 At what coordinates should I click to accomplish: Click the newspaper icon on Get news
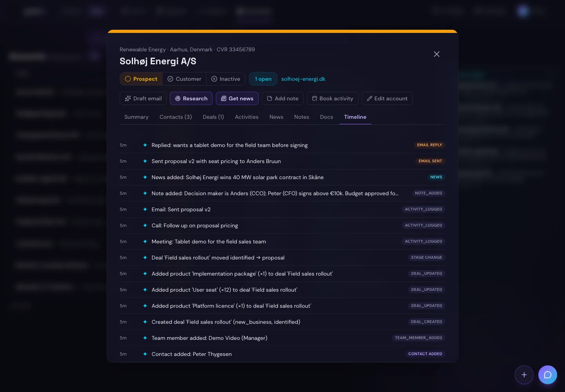(224, 98)
